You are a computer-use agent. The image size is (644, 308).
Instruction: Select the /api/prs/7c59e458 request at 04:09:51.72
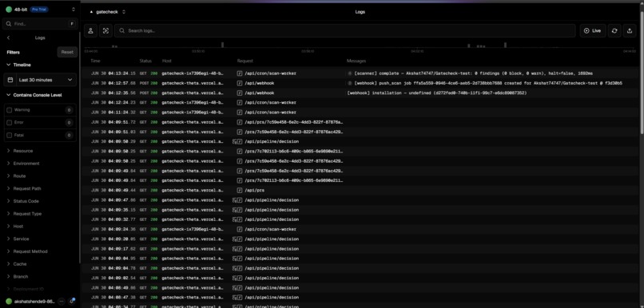coord(360,122)
